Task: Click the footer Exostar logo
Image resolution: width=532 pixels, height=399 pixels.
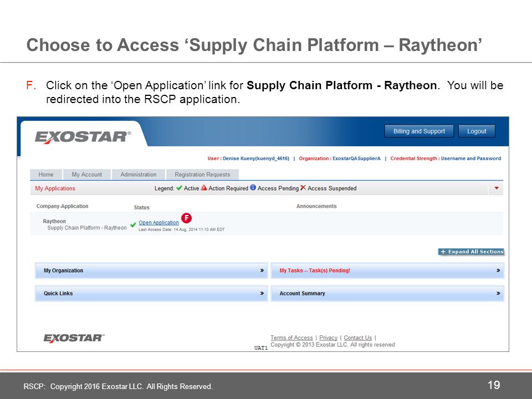Action: click(x=74, y=338)
